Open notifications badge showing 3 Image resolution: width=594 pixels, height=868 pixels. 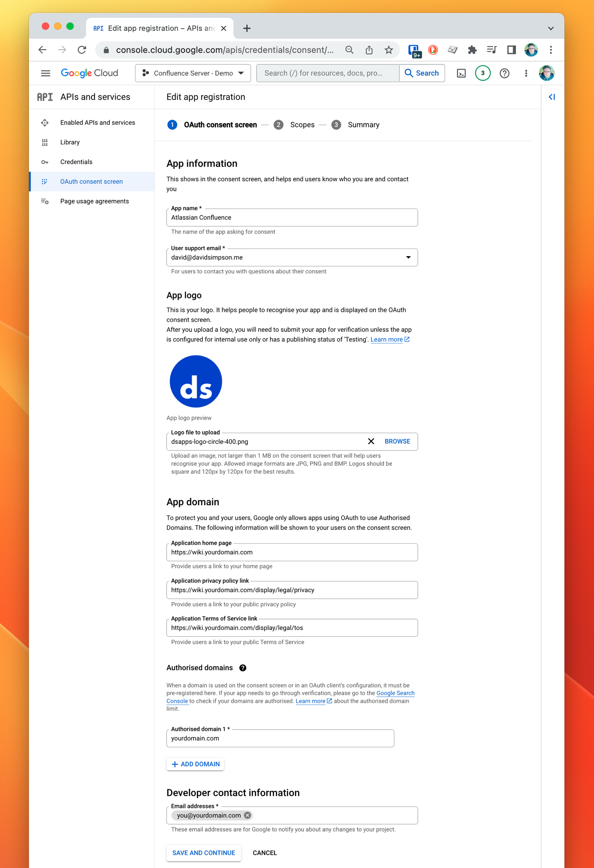pyautogui.click(x=482, y=73)
